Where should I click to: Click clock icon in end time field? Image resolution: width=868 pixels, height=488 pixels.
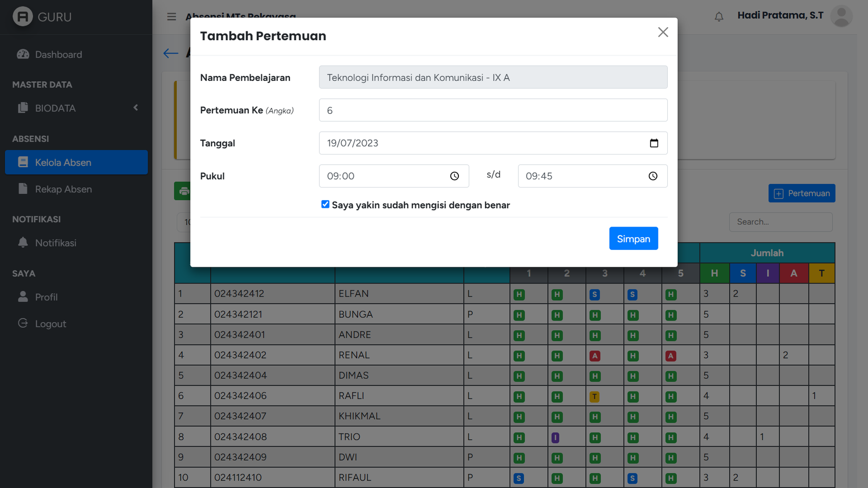[653, 176]
